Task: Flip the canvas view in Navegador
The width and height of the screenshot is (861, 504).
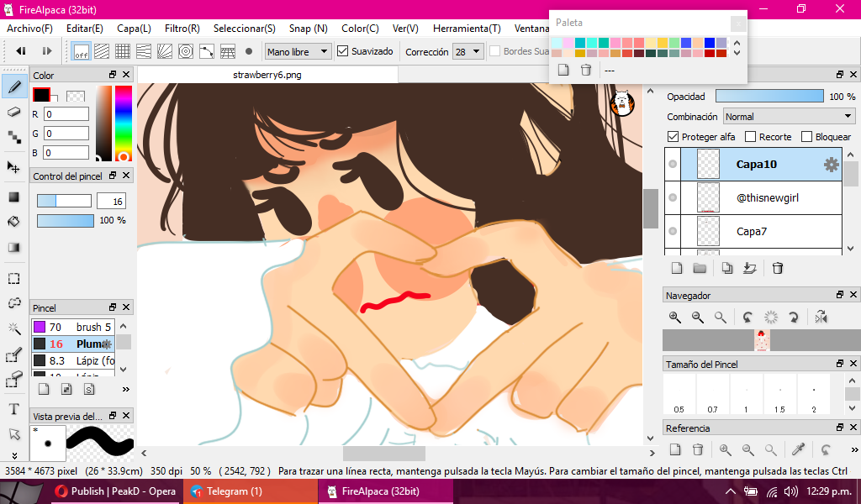Action: tap(821, 317)
